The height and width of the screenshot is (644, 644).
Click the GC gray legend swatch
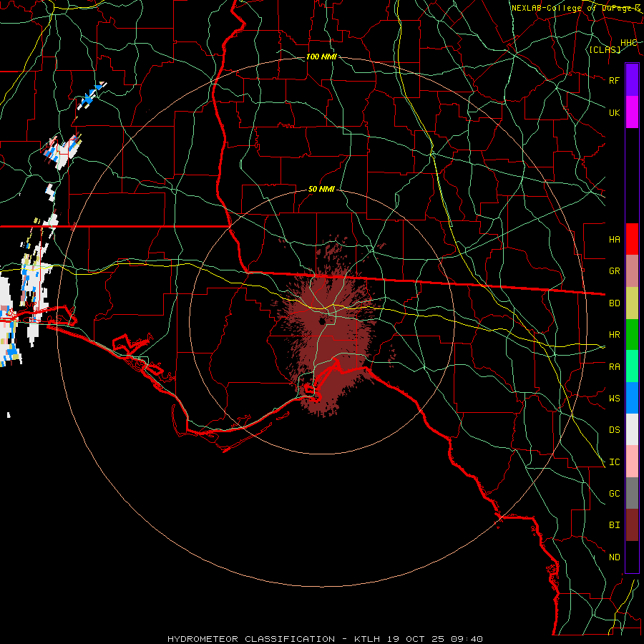(x=632, y=493)
